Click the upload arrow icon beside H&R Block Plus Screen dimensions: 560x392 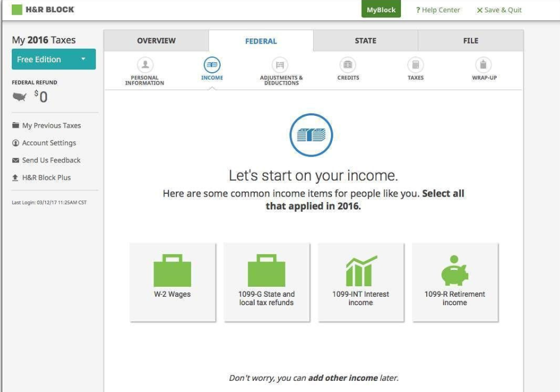[15, 178]
